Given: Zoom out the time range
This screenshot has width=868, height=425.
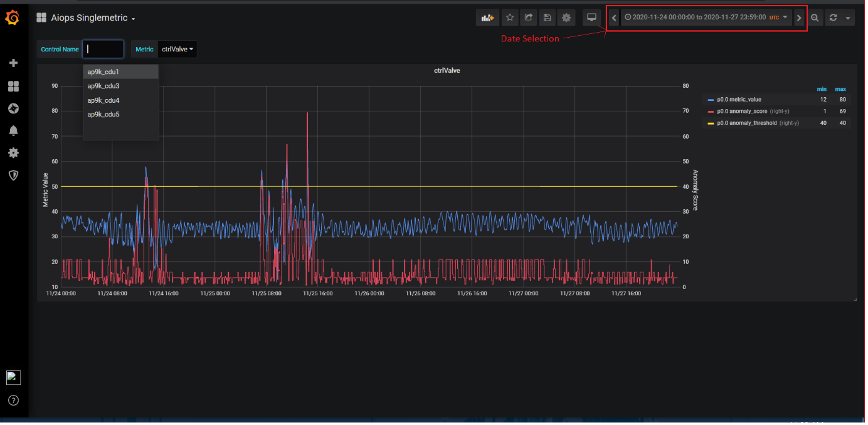Looking at the screenshot, I should (x=815, y=18).
